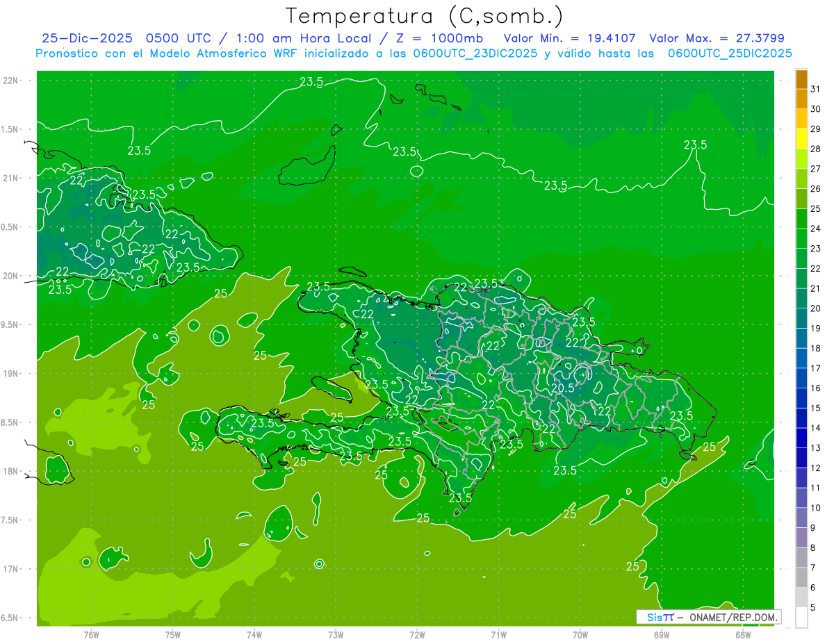
Task: Select valid-until time "0600UTC_25DIC2025"
Action: pos(730,53)
